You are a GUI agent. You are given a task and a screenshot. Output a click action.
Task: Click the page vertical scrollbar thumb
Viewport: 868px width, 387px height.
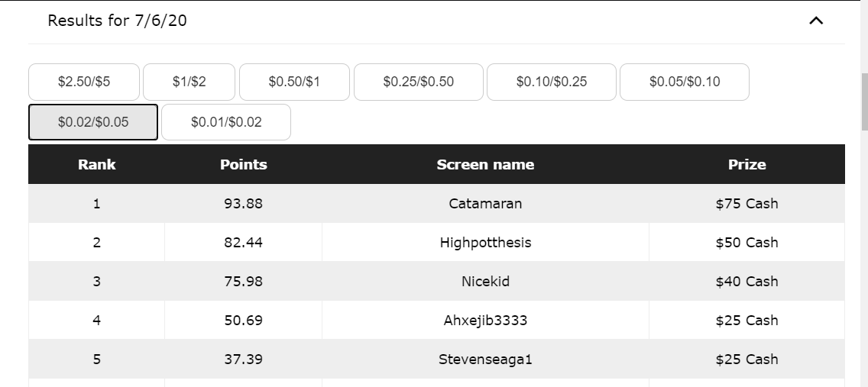pyautogui.click(x=864, y=103)
